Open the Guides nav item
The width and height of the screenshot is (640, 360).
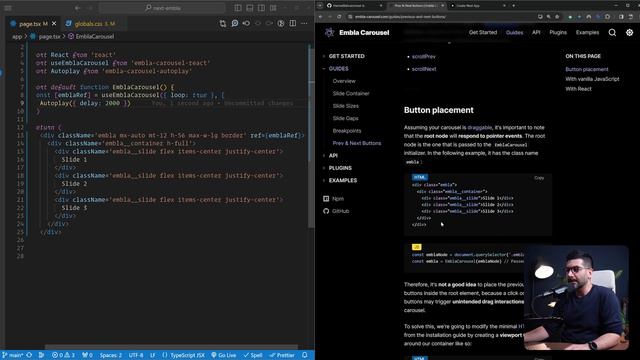(514, 33)
